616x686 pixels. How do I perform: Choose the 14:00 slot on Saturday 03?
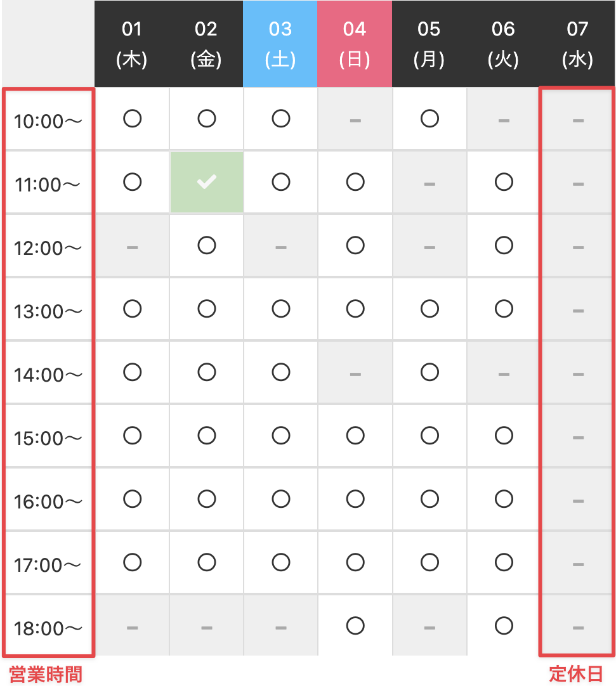pos(281,372)
